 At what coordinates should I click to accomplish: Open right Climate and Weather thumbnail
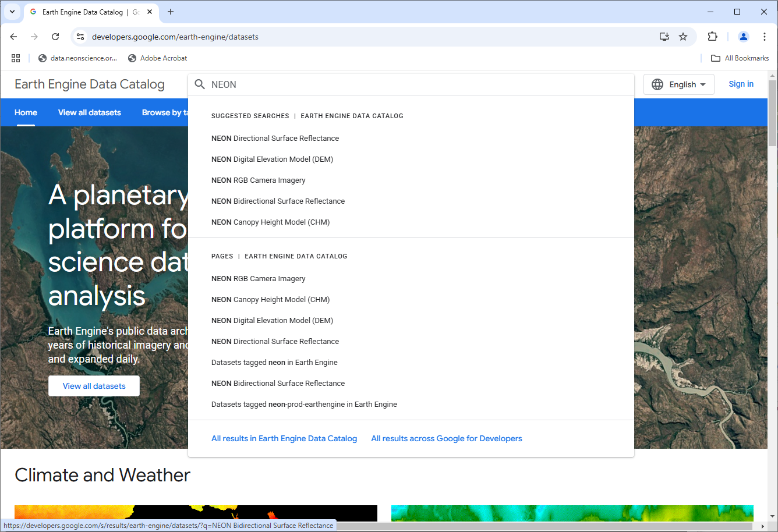pyautogui.click(x=572, y=513)
